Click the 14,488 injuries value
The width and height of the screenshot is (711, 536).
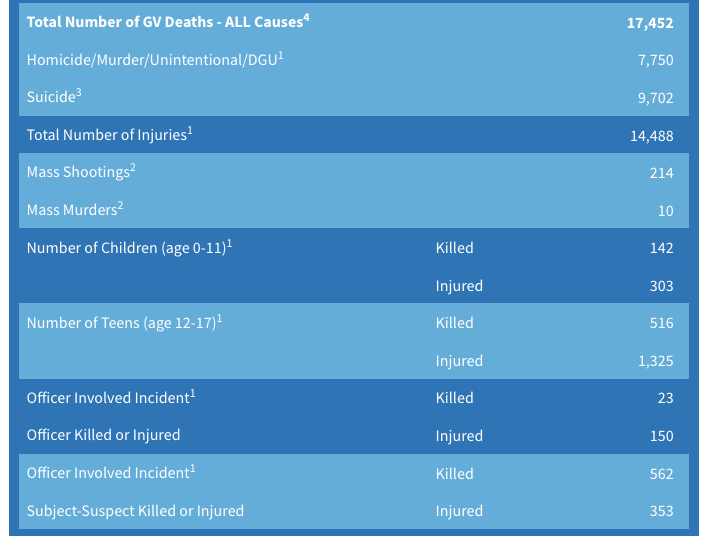652,136
